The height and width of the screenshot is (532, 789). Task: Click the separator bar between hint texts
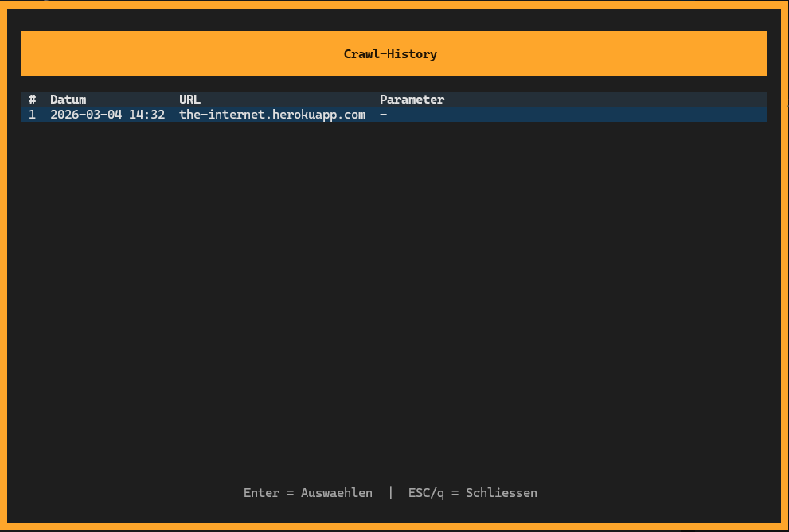390,492
